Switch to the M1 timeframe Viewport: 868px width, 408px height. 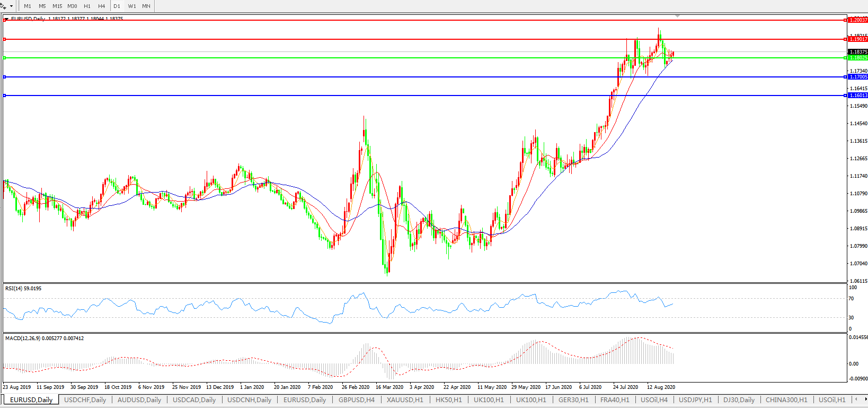point(28,6)
